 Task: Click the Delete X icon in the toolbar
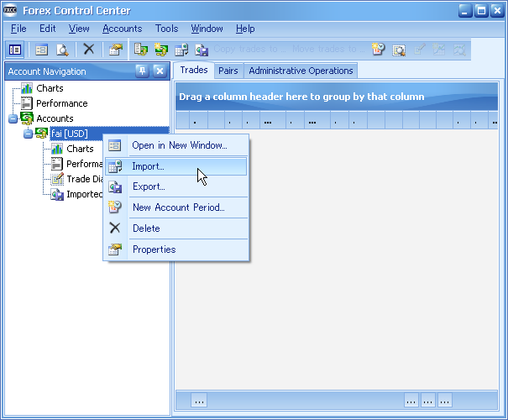(89, 50)
